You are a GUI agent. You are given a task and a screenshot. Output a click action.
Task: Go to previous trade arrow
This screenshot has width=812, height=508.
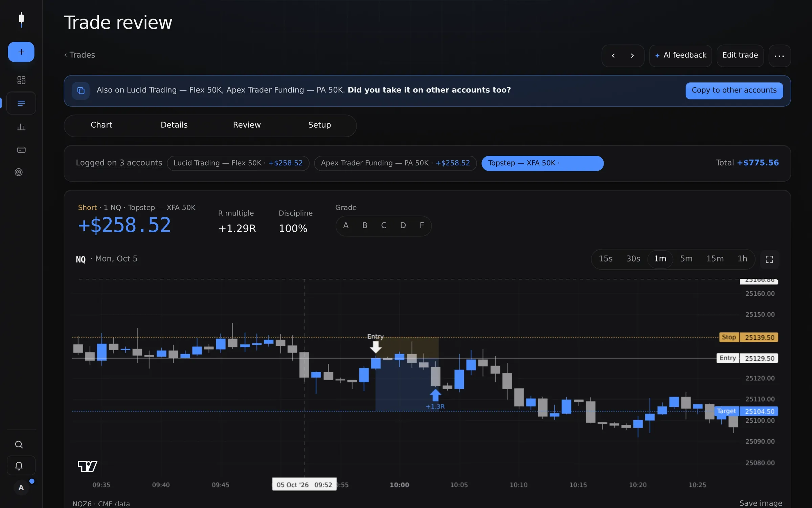coord(613,56)
